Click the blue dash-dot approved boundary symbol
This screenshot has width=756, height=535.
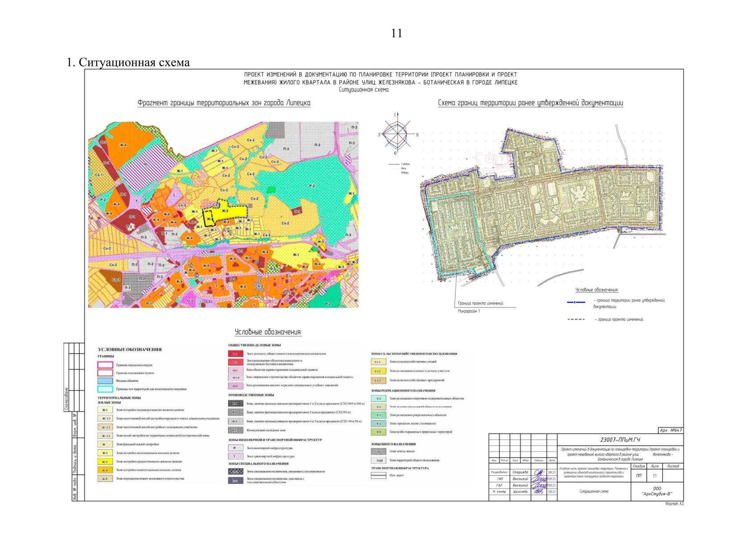[x=576, y=302]
